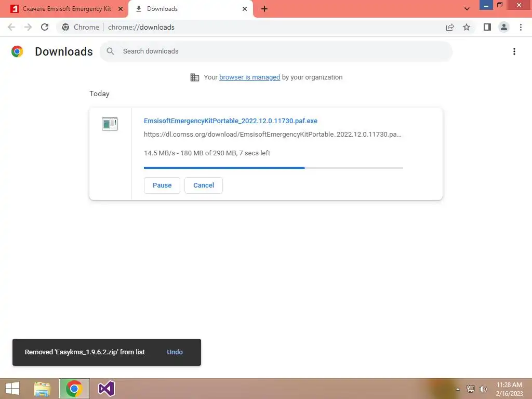
Task: Open the profile avatar menu
Action: [x=504, y=27]
